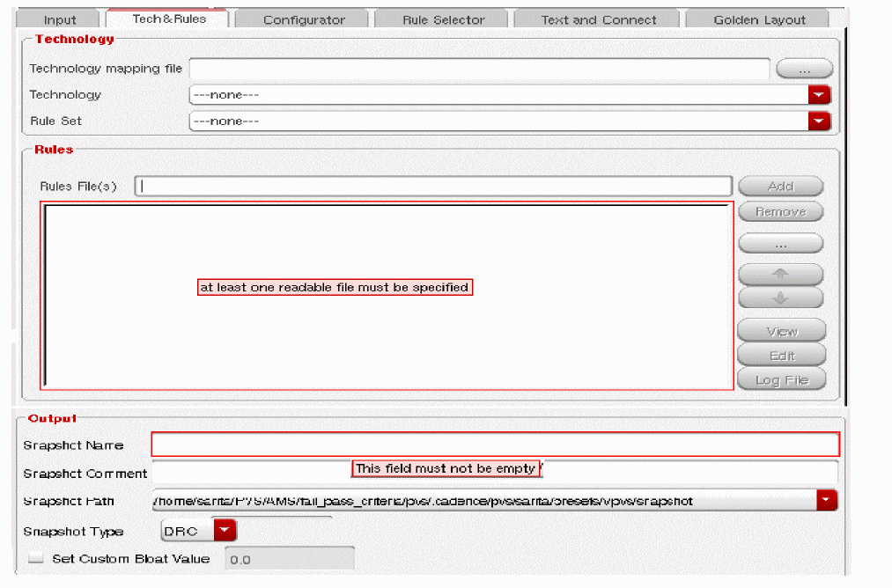The image size is (892, 588).
Task: Click into the Snapshot Name field
Action: tap(495, 445)
